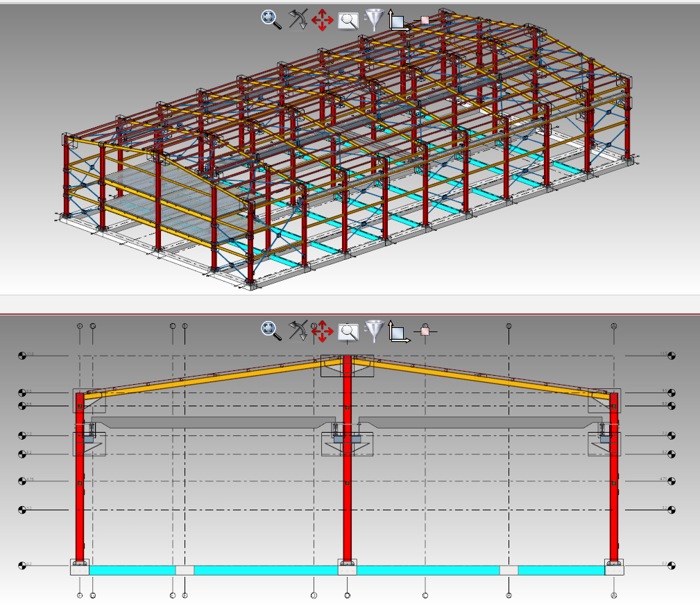Image resolution: width=700 pixels, height=606 pixels.
Task: Activate the rotate tool in 3D view
Action: point(298,19)
